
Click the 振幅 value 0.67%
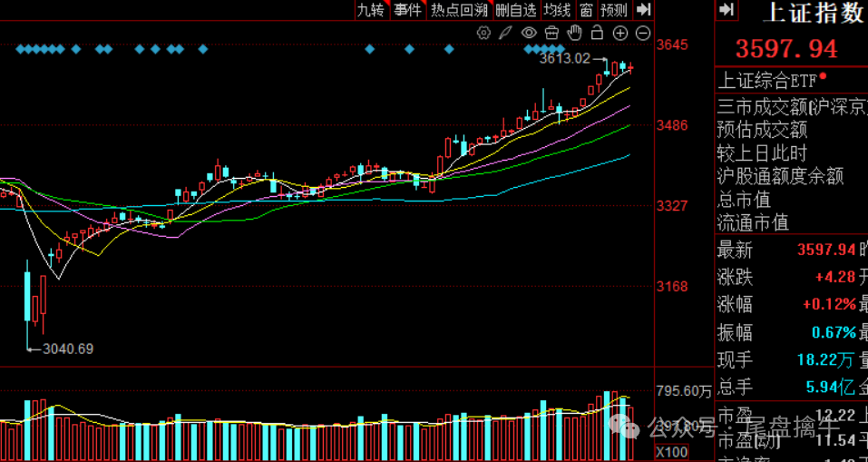click(834, 332)
